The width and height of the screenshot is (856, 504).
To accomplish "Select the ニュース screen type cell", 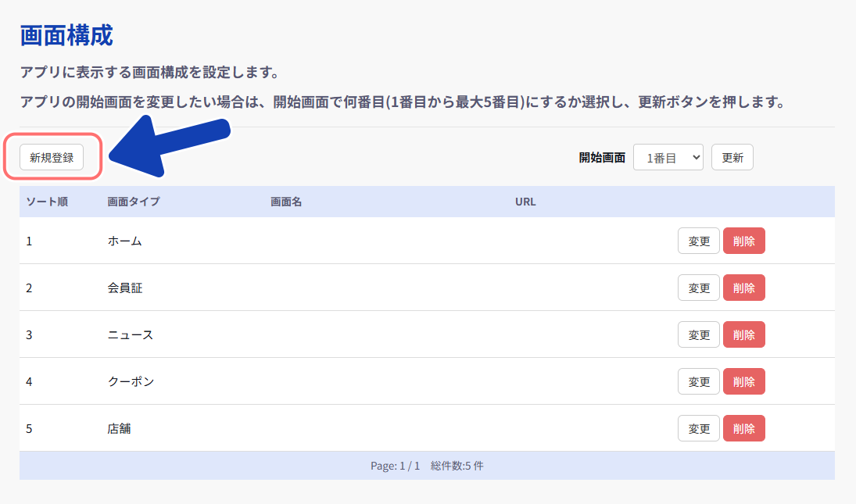I will point(130,334).
